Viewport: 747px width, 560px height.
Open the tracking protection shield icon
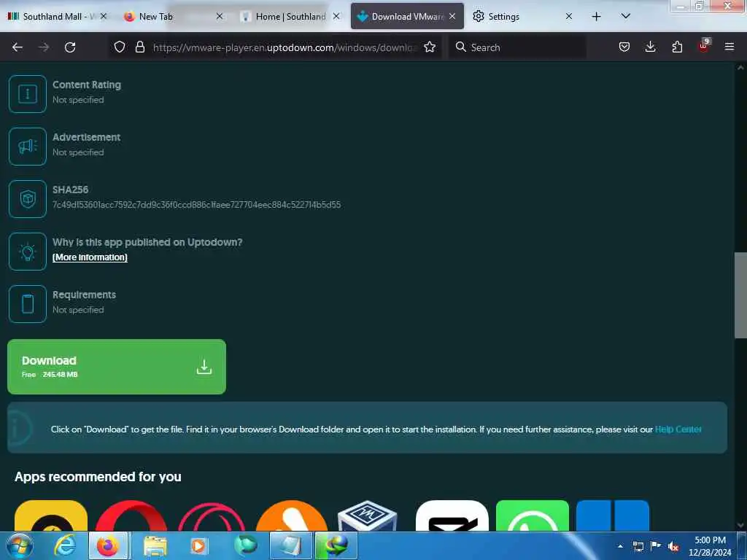(120, 47)
